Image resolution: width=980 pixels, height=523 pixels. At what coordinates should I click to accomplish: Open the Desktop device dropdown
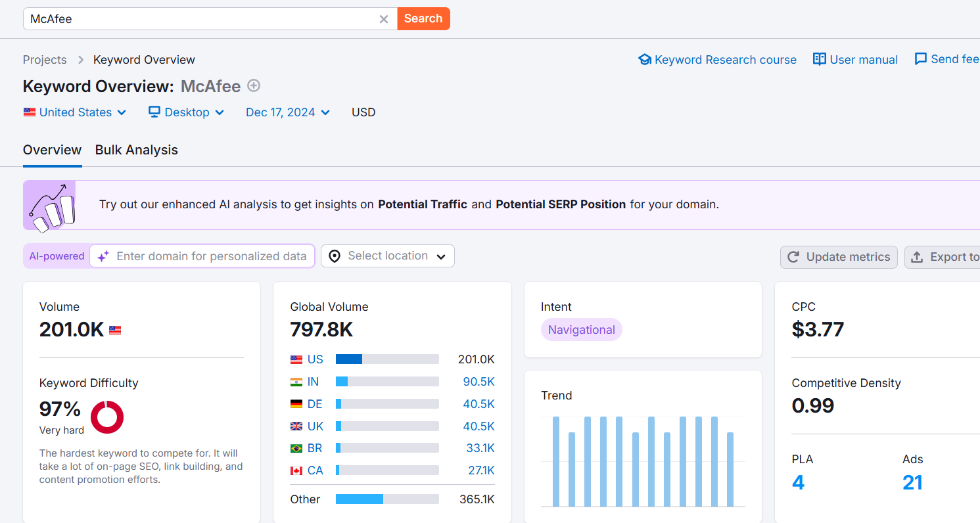187,112
